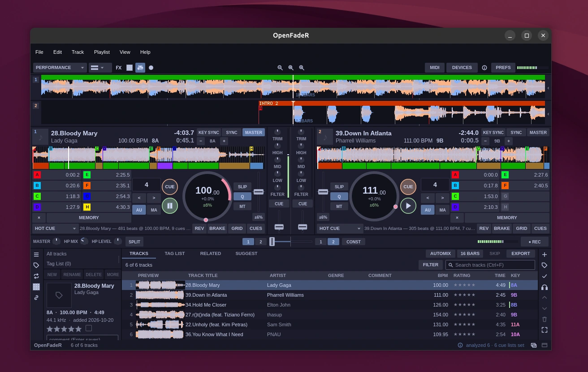Screen dimensions: 588x372
Task: Open deck 1 HOT CUE mode dropdown
Action: 56,229
